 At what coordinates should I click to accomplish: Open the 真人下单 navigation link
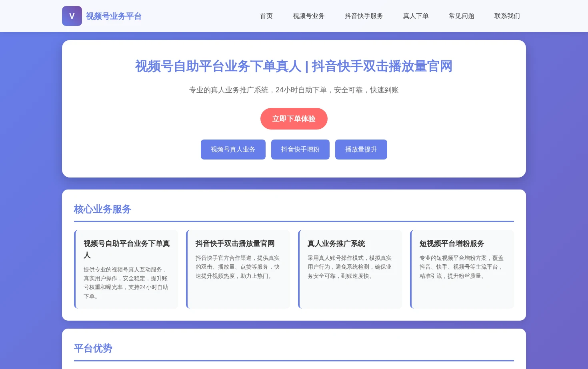pyautogui.click(x=416, y=16)
